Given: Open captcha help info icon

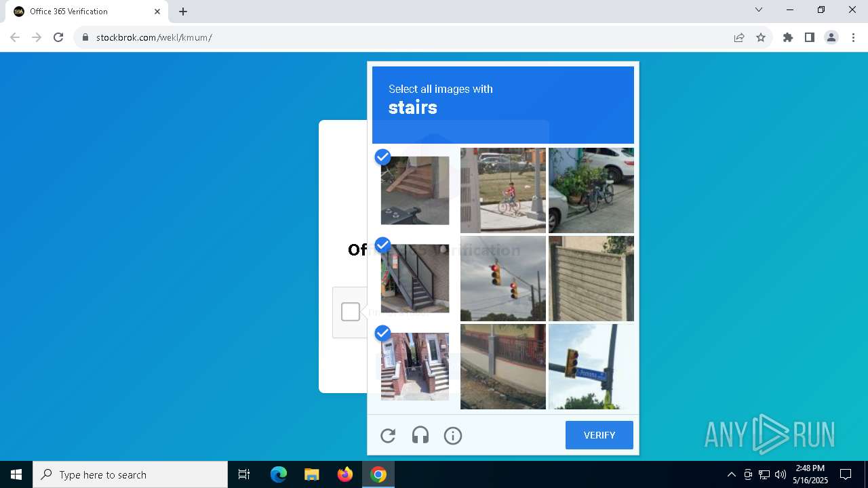Looking at the screenshot, I should click(x=453, y=436).
